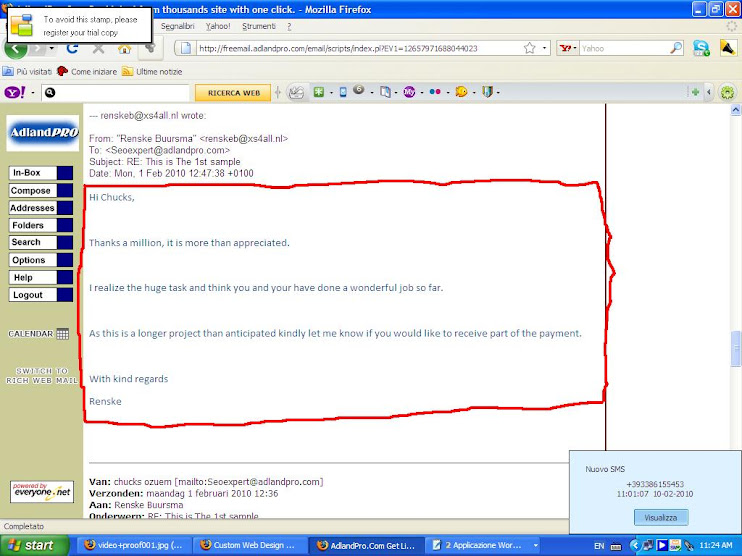742x556 pixels.
Task: Click the Search mail button
Action: coord(41,242)
